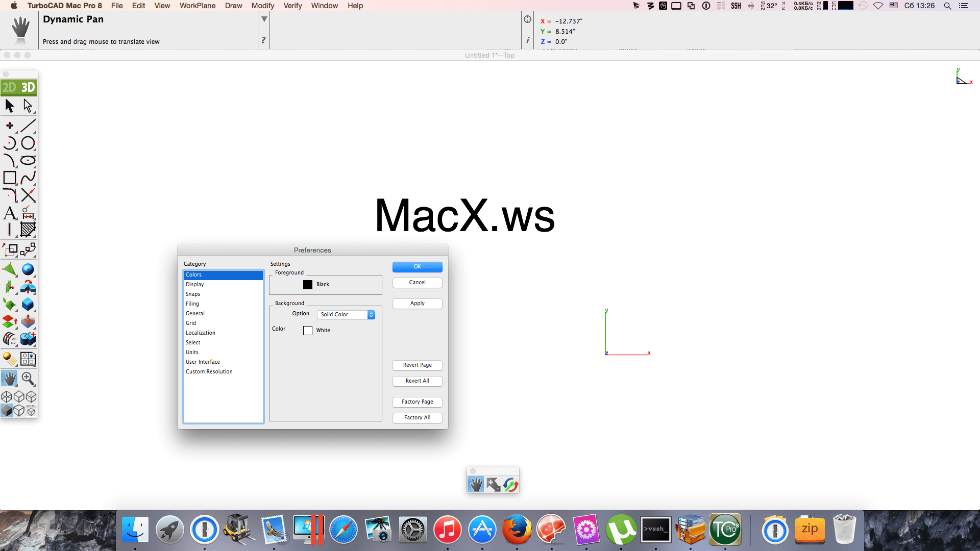Viewport: 980px width, 551px height.
Task: Select the Pan hand in the tool palette
Action: 10,379
